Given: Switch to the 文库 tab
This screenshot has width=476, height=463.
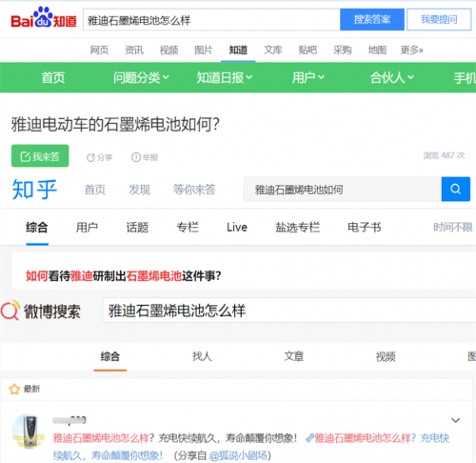Looking at the screenshot, I should pos(273,50).
